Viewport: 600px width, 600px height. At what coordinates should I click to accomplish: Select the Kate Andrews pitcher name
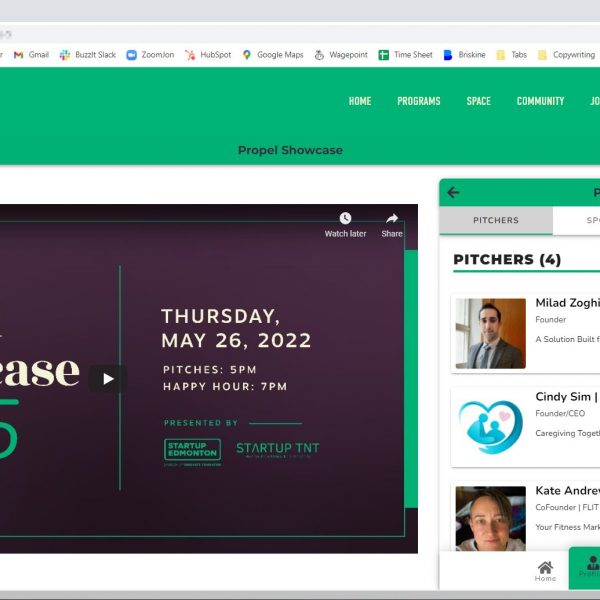point(567,491)
